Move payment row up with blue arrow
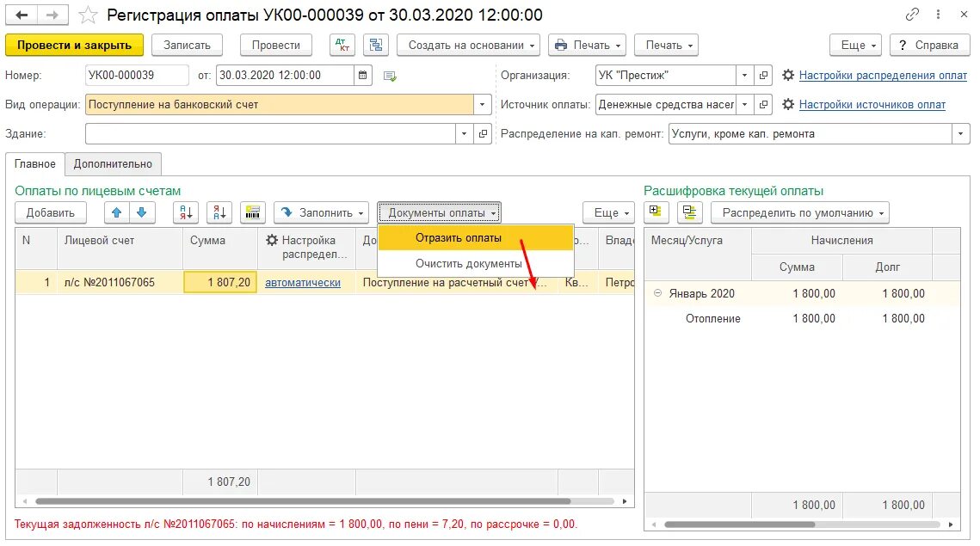The image size is (980, 546). pos(116,212)
